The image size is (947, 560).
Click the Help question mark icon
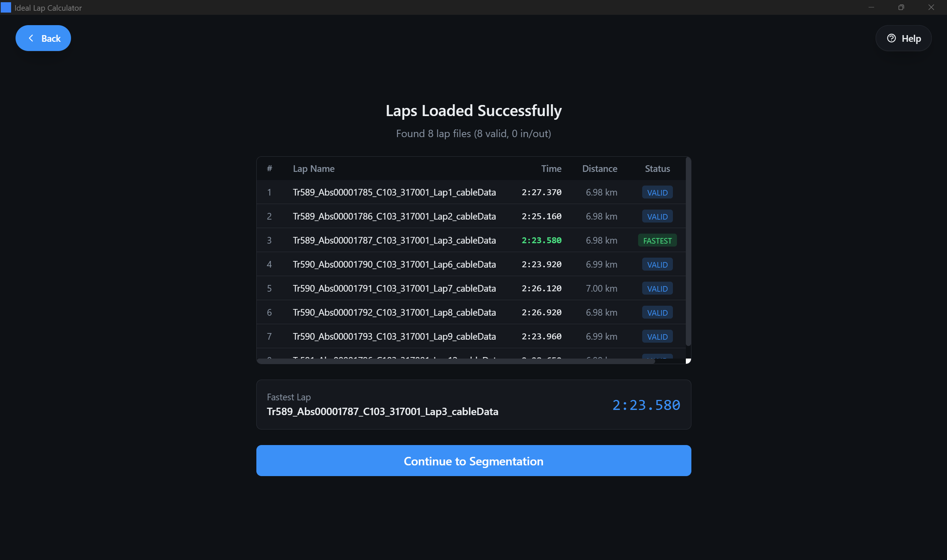[891, 38]
